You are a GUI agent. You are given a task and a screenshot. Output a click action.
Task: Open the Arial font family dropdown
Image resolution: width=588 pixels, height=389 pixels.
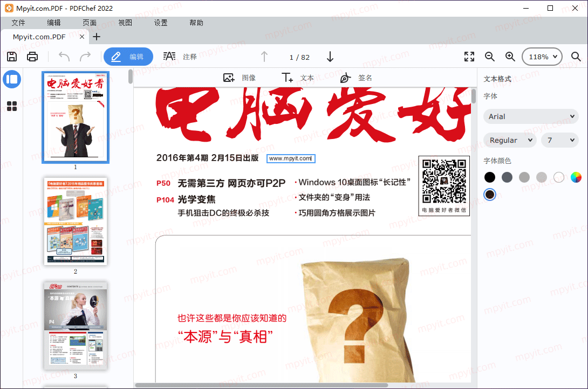(x=531, y=116)
